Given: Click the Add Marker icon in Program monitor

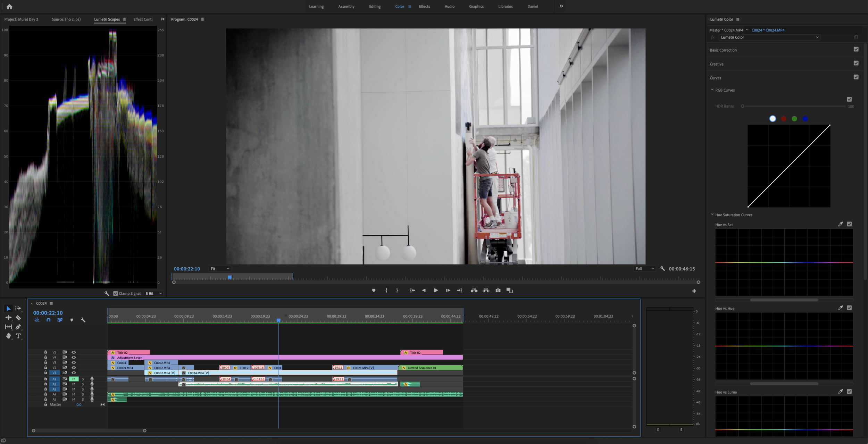Looking at the screenshot, I should coord(374,290).
